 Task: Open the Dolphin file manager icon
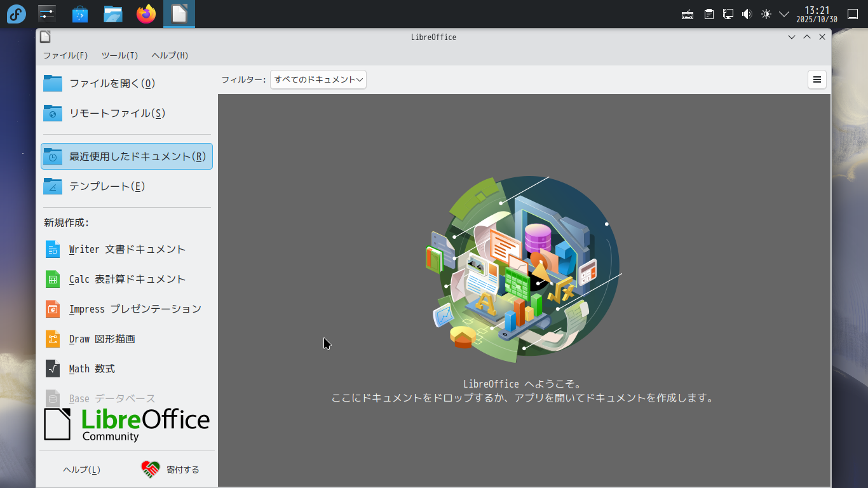coord(113,14)
